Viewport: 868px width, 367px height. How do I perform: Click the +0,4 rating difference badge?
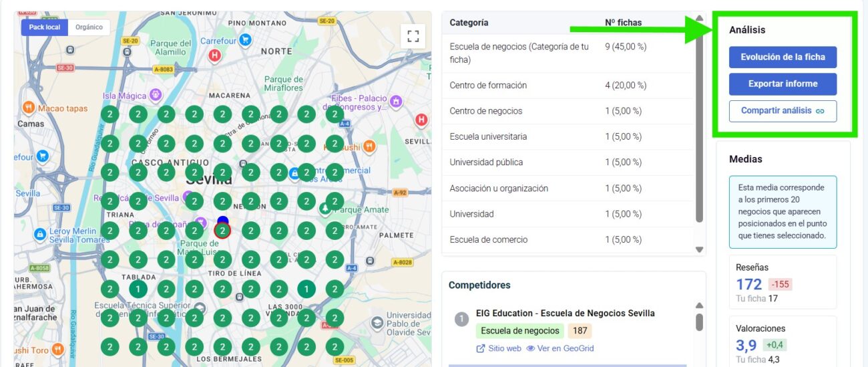(775, 345)
